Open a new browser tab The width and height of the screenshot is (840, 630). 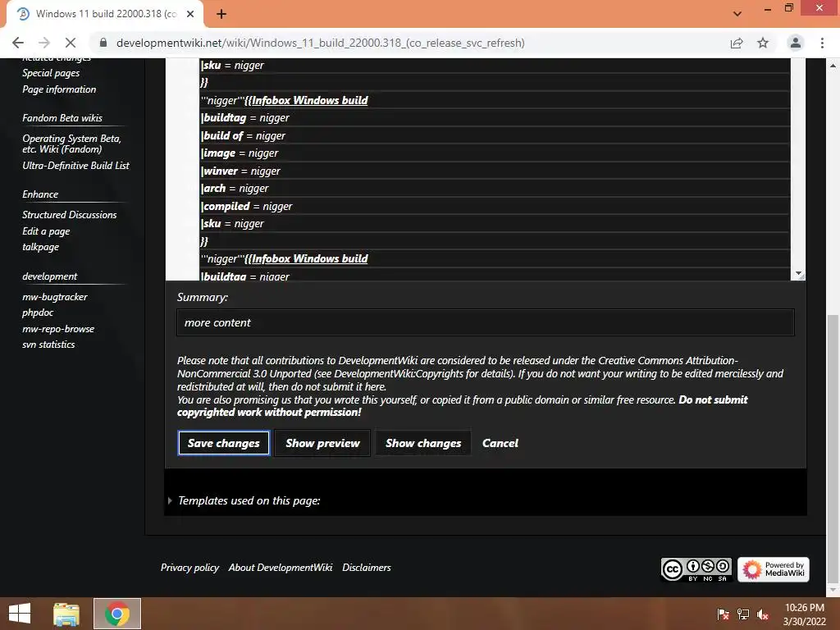click(221, 14)
